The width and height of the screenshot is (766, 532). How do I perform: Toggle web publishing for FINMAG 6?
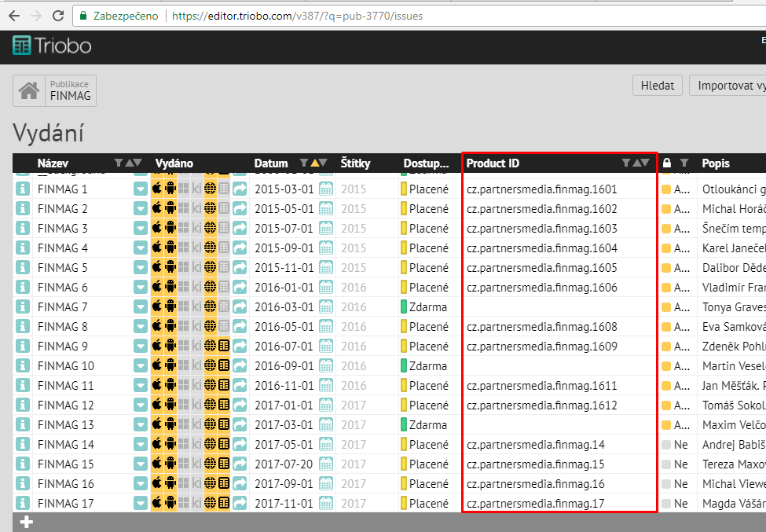click(210, 288)
